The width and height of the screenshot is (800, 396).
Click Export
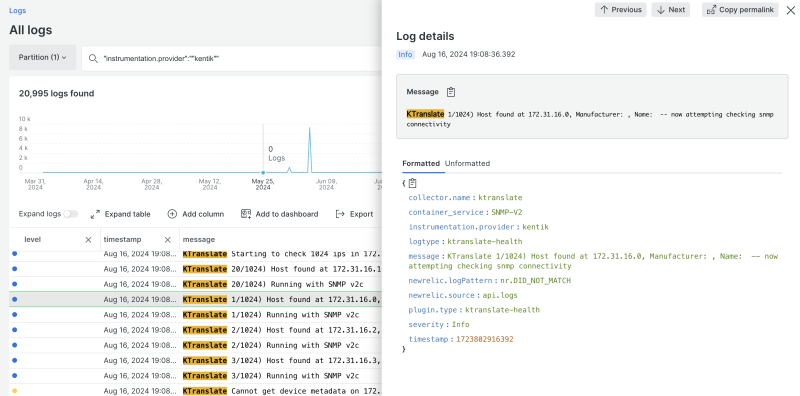pos(354,214)
